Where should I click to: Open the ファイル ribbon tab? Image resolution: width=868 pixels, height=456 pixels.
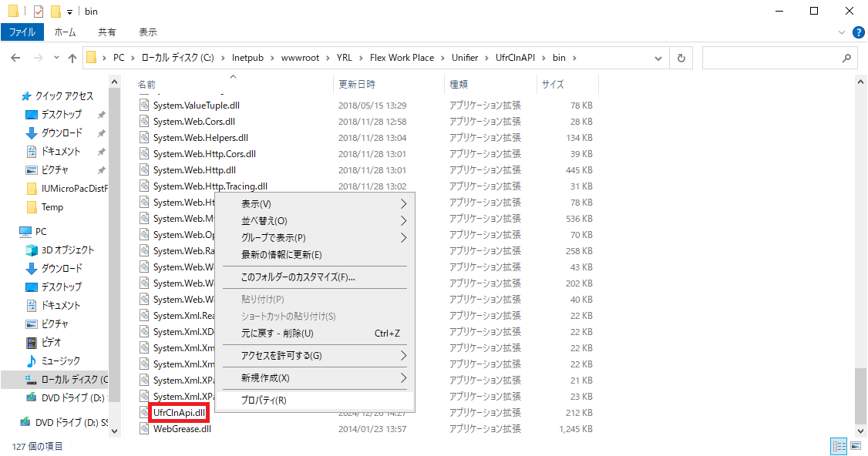[22, 32]
